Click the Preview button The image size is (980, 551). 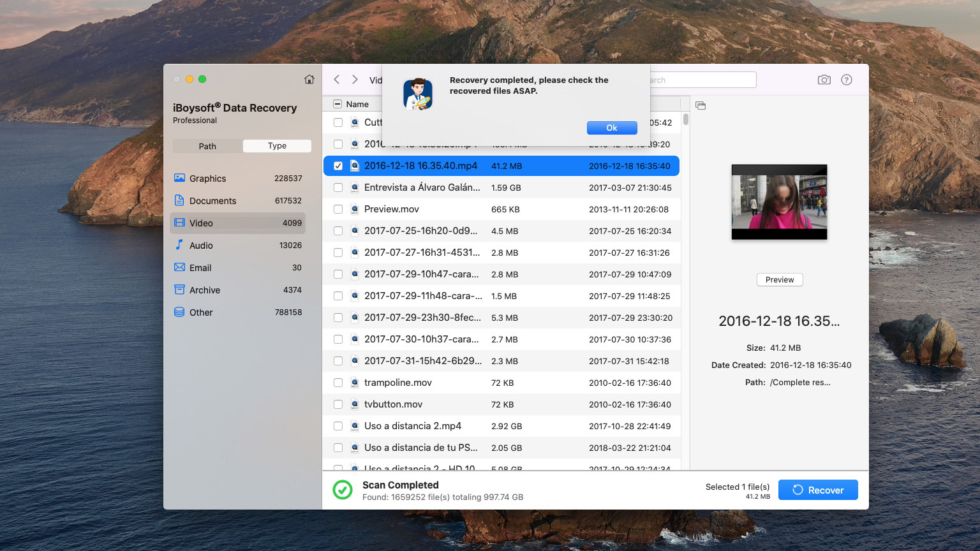point(780,279)
